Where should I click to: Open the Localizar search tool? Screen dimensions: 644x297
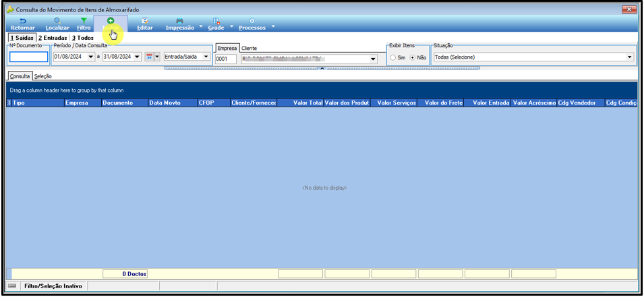57,24
